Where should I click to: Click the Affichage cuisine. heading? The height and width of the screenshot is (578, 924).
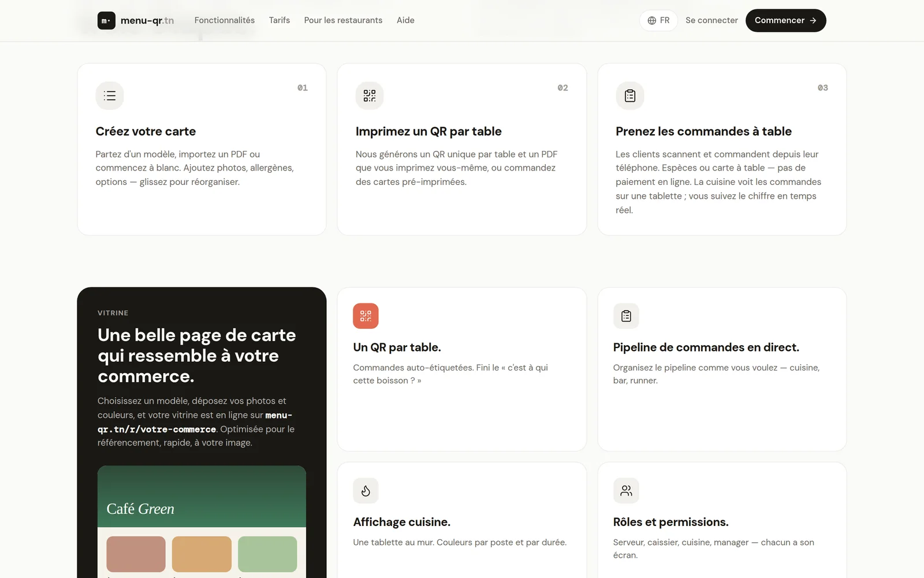(402, 522)
